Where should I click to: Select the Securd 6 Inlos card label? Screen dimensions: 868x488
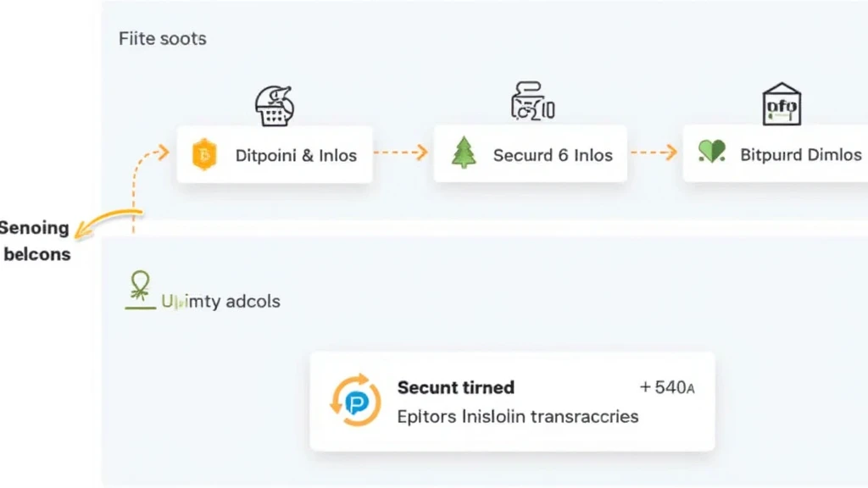(x=553, y=155)
